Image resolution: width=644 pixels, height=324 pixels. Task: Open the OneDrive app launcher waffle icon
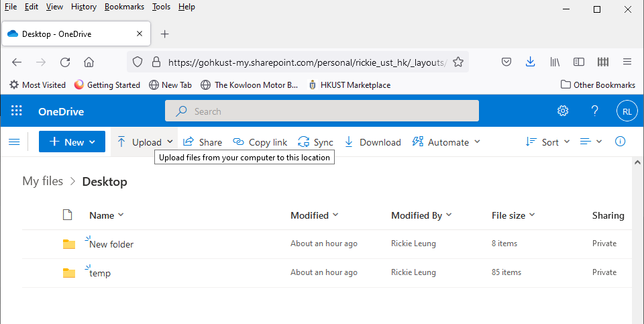pyautogui.click(x=17, y=111)
